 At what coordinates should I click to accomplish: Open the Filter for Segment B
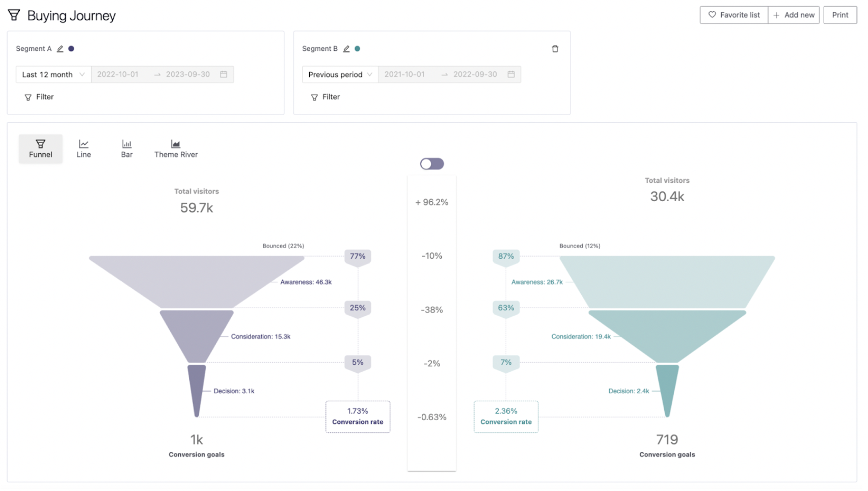[x=325, y=97]
